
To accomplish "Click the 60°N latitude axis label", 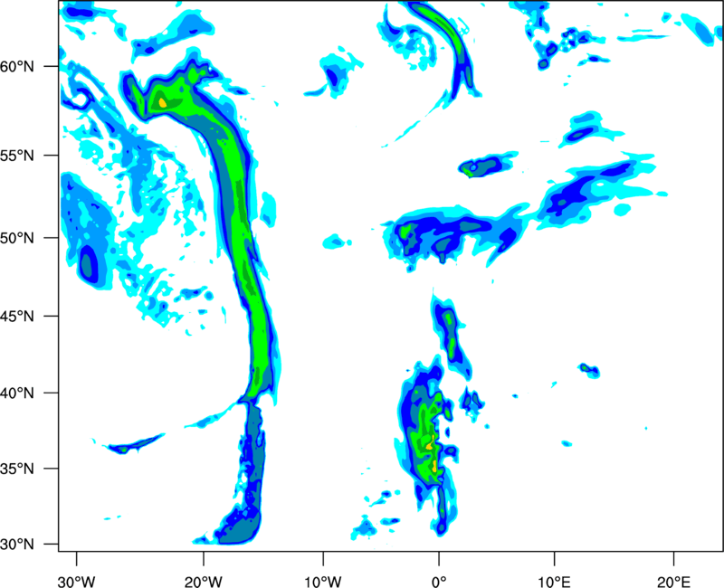I will tap(17, 67).
